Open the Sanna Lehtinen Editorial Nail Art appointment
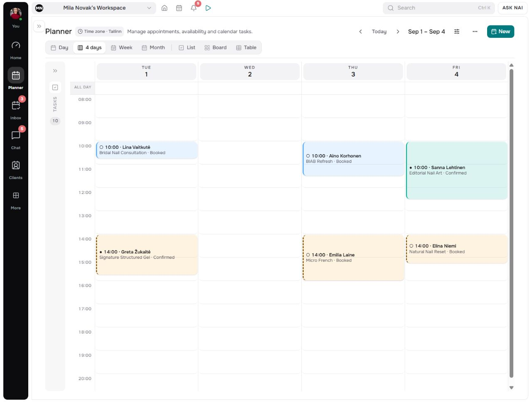Screen dimensions: 532x403 tap(457, 171)
